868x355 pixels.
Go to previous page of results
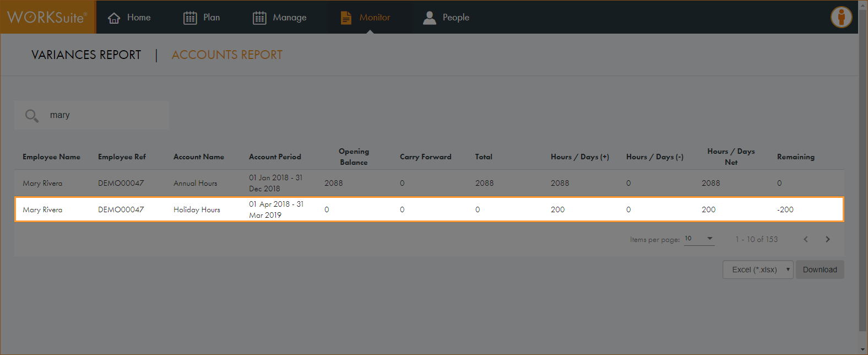point(806,239)
